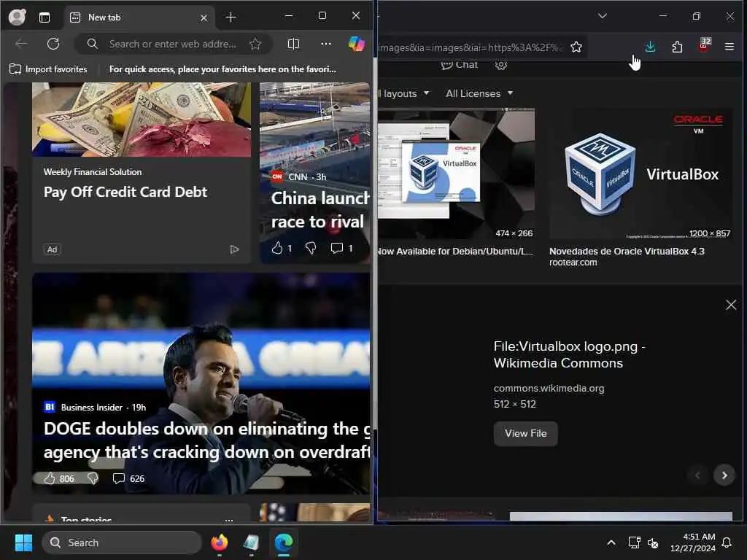The image size is (747, 560).
Task: Open the Edge profile avatar
Action: coord(18,17)
